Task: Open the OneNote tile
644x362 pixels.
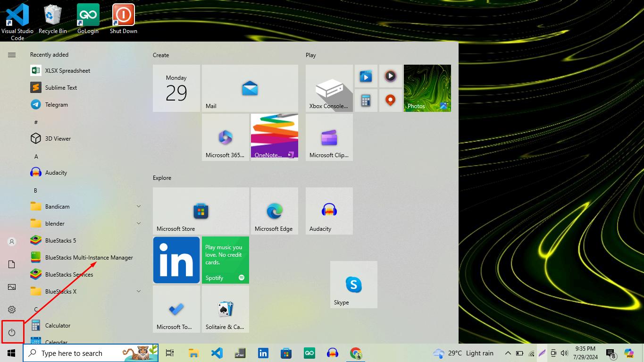Action: (x=275, y=137)
